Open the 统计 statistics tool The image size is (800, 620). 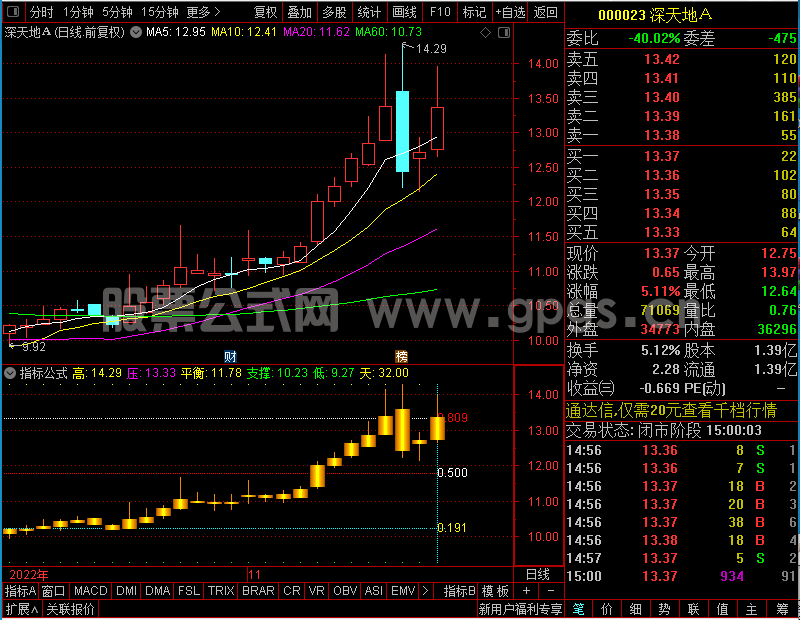tap(369, 12)
